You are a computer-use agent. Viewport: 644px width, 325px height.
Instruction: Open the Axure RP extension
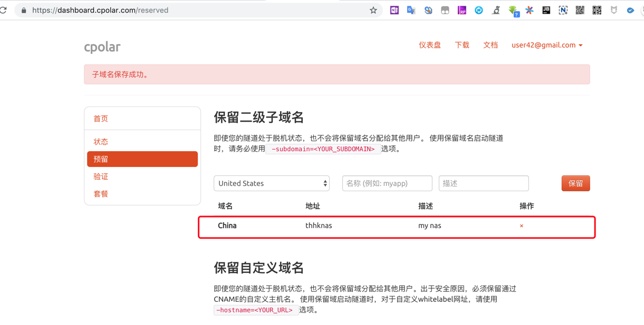pos(462,10)
